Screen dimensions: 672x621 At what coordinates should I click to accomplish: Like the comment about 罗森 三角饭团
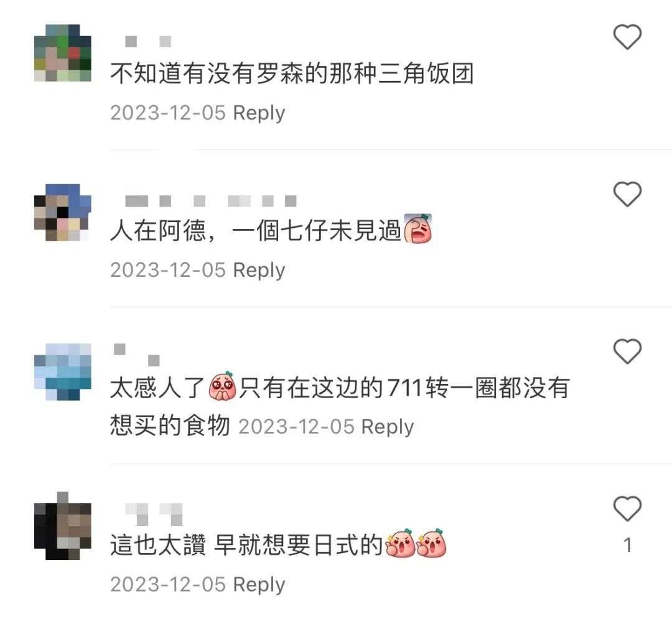click(627, 37)
